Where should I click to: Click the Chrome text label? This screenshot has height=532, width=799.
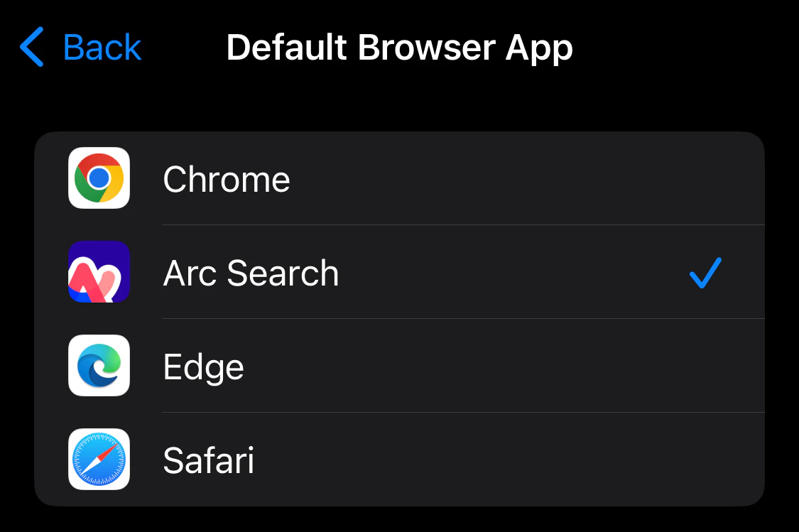[x=227, y=180]
